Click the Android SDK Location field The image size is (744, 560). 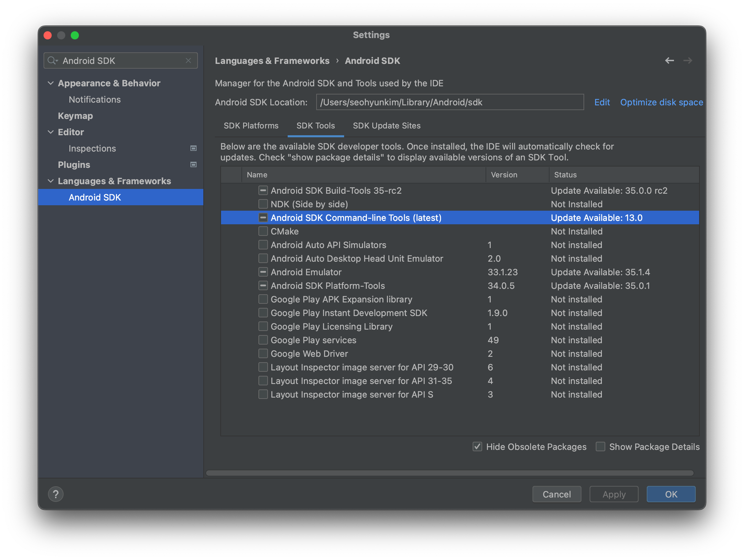click(x=450, y=102)
